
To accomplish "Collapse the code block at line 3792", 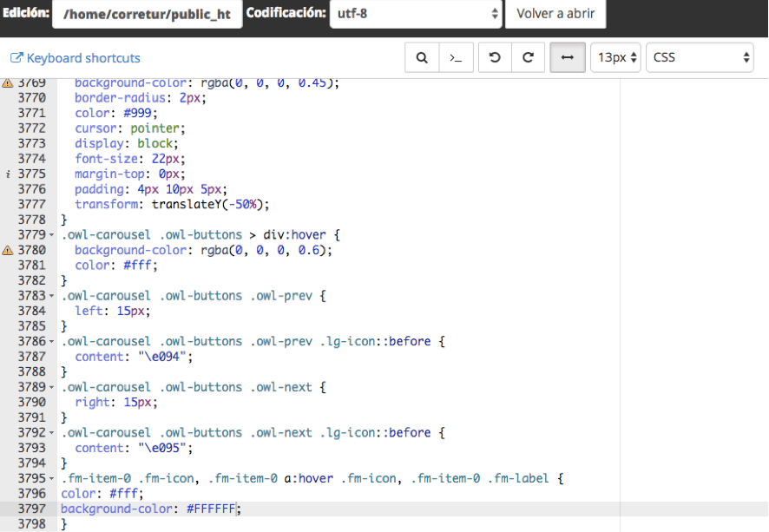I will 51,432.
